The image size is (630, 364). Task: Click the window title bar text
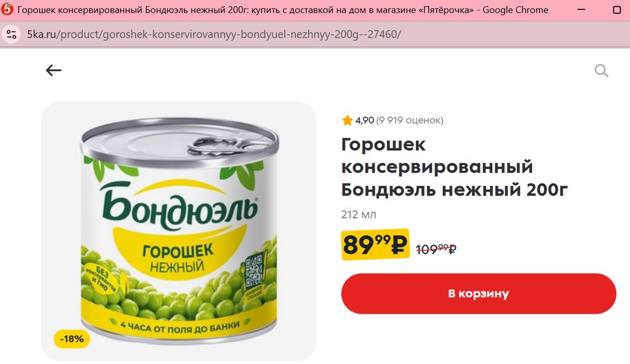coord(283,10)
